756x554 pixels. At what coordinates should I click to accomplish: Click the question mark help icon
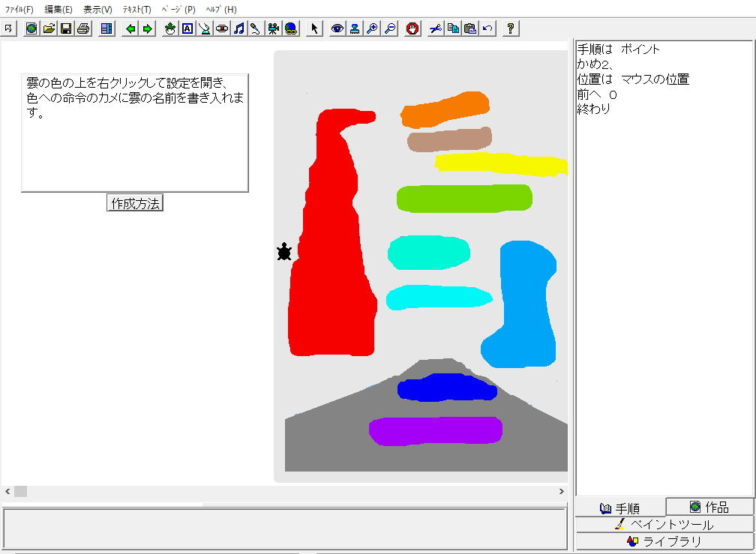point(511,28)
